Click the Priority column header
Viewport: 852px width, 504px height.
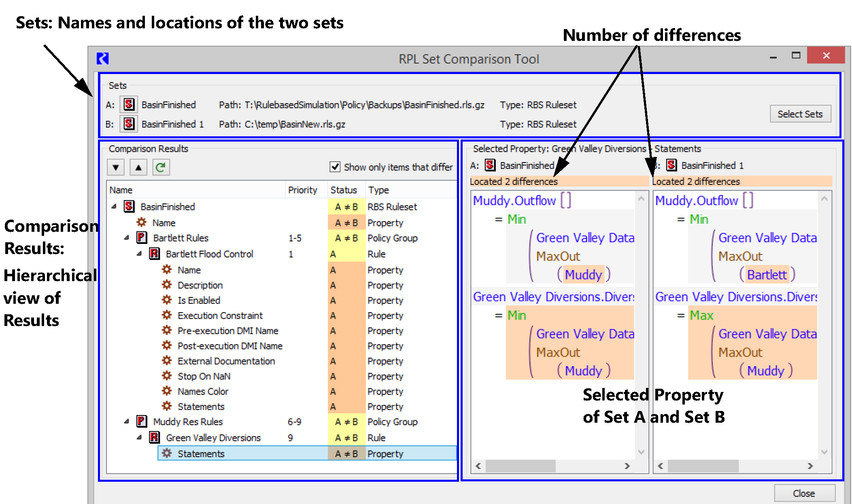coord(306,190)
